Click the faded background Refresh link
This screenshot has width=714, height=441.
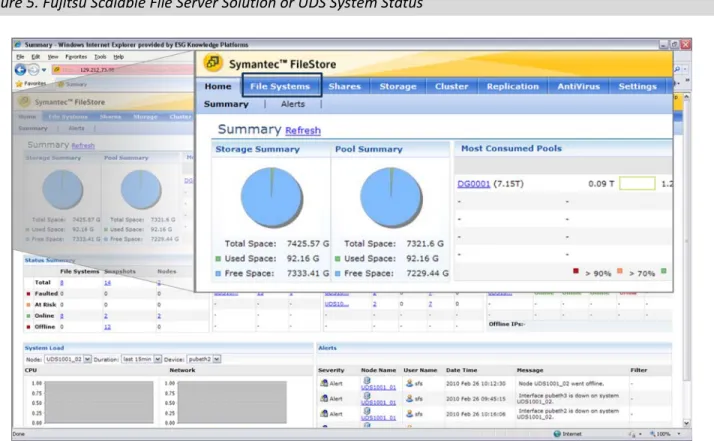click(x=83, y=146)
